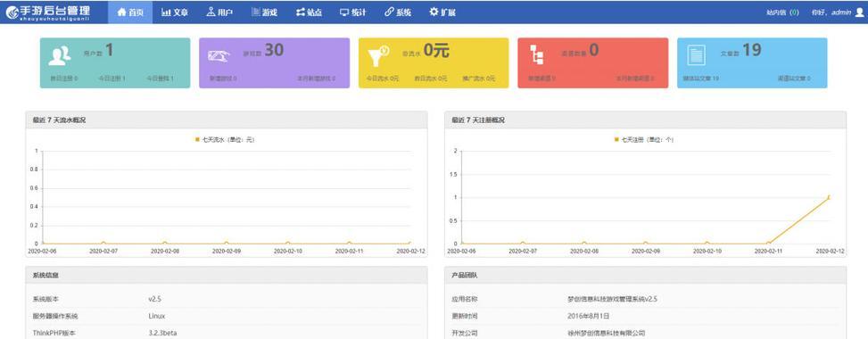Toggle the 七天流水 legend marker
The width and height of the screenshot is (868, 339).
pos(197,139)
